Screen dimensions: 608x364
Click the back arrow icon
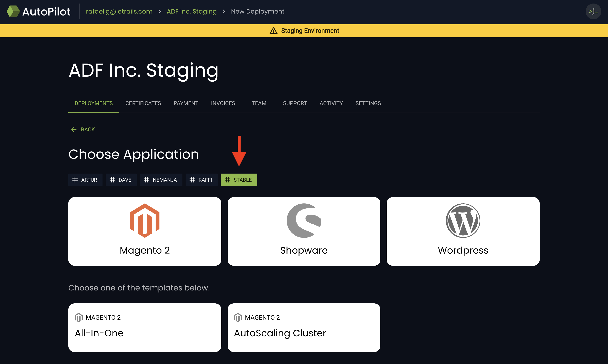pyautogui.click(x=74, y=129)
